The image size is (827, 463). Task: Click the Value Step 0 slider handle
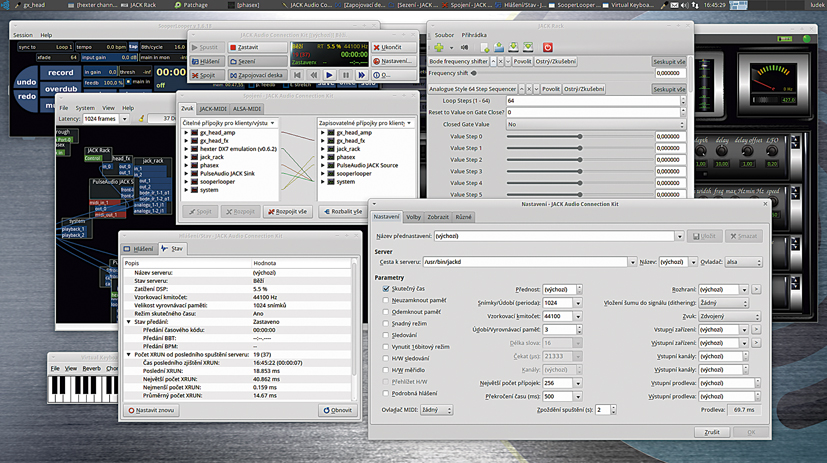tap(580, 137)
